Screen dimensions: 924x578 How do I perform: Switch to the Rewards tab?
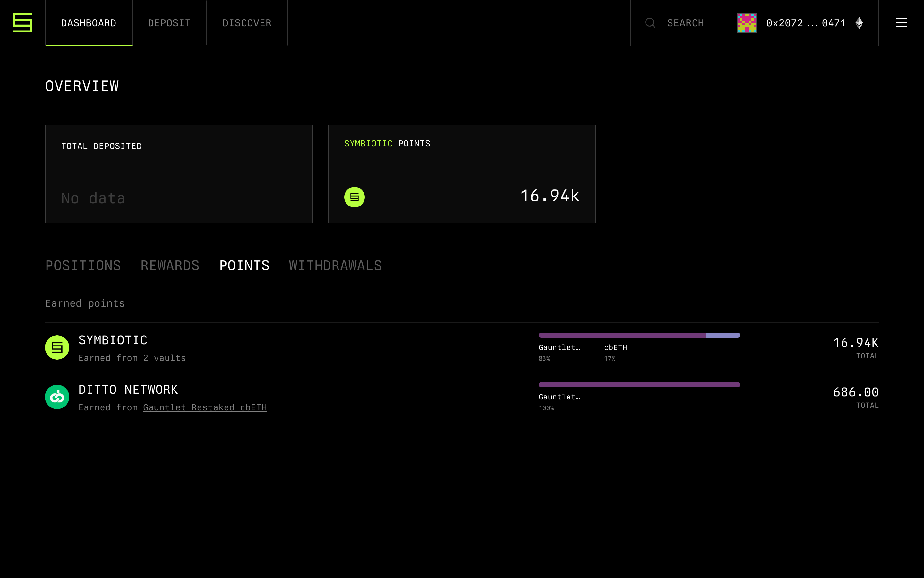(x=170, y=266)
